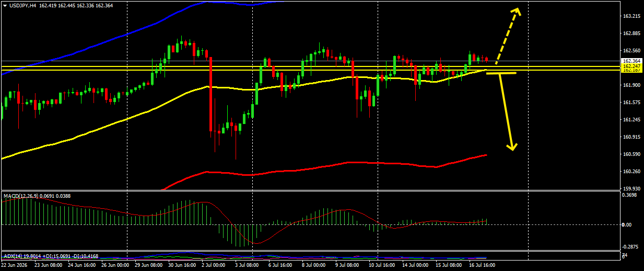Click the 161.900 price axis label
Screen dimensions: 644x271
pyautogui.click(x=631, y=85)
